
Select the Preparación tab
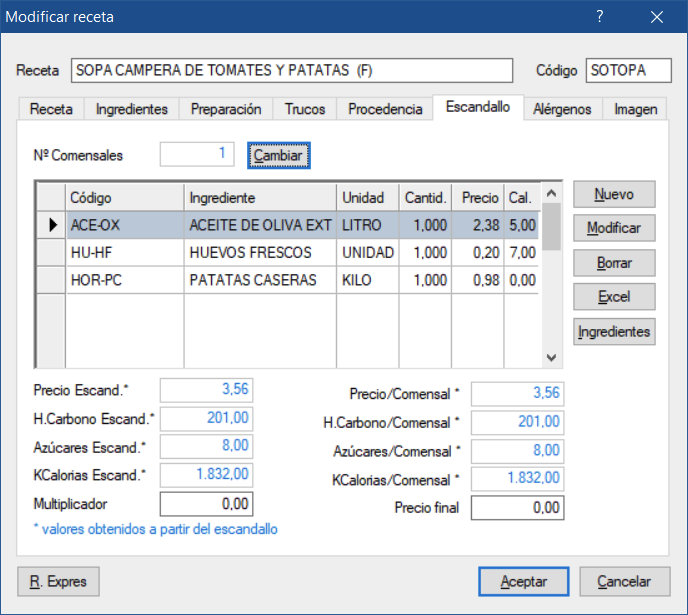[225, 109]
